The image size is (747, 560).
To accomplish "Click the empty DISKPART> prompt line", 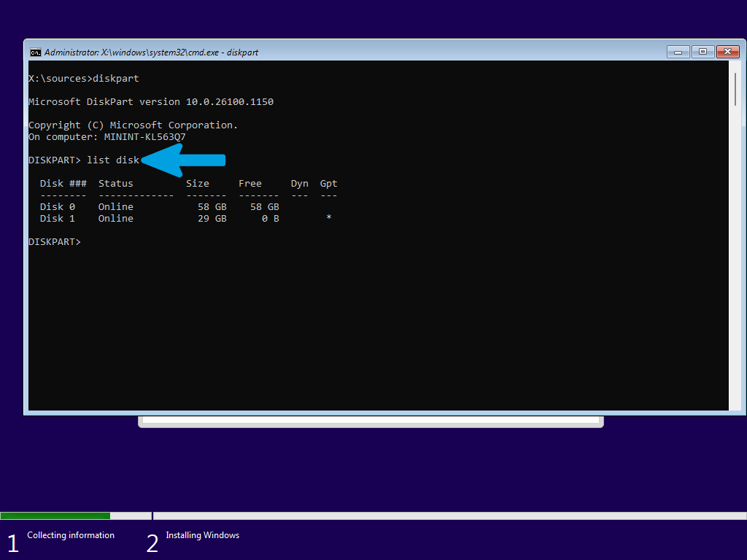I will tap(55, 242).
